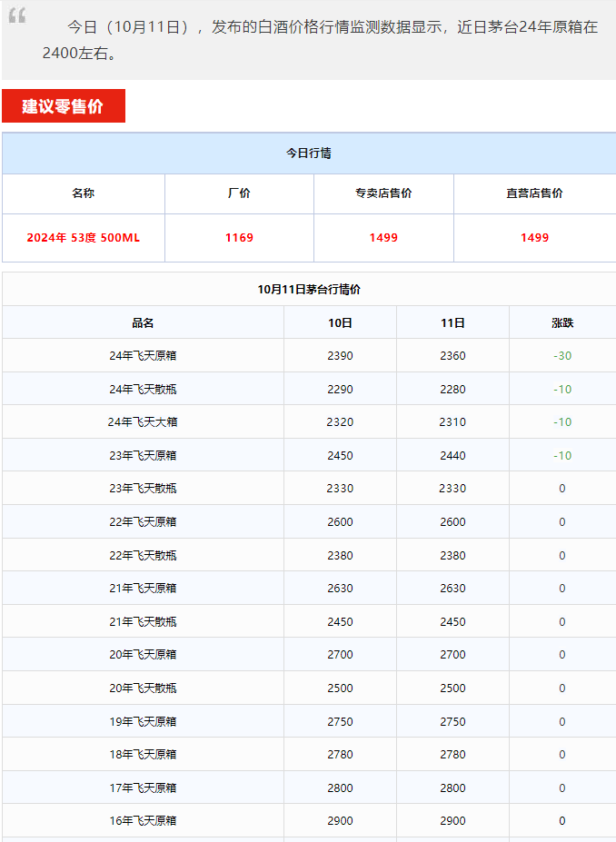Viewport: 616px width, 842px height.
Task: Select the 今日行情 table header
Action: tap(309, 154)
